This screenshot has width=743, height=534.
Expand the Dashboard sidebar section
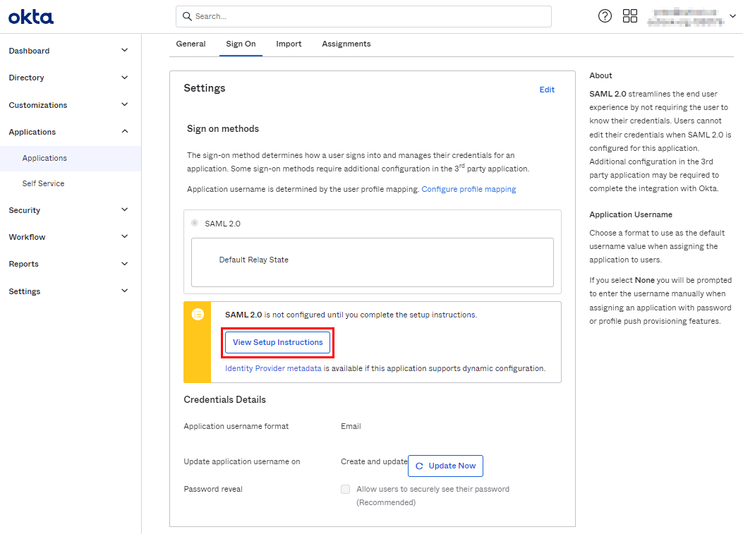(124, 50)
